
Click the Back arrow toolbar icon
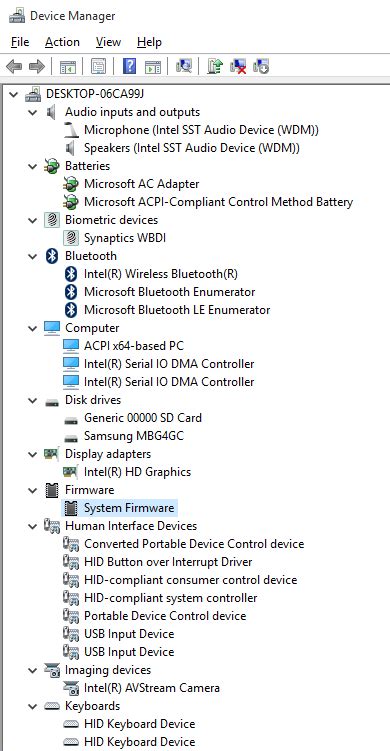click(14, 66)
